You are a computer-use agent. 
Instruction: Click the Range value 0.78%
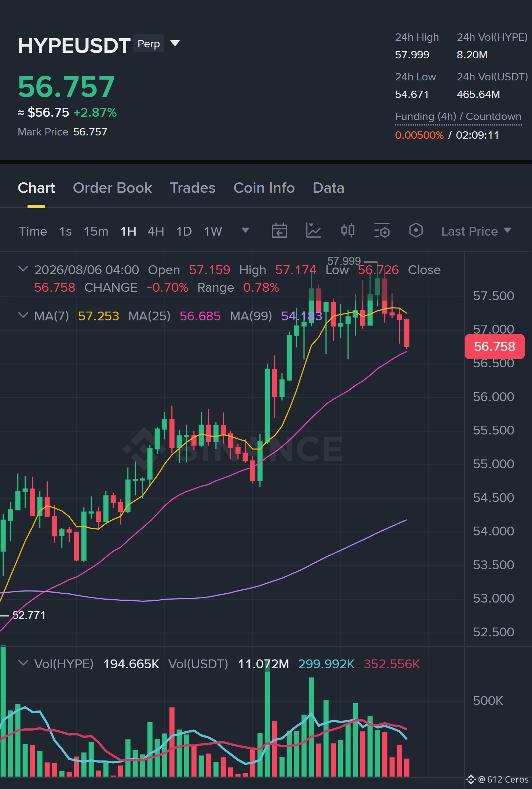pos(261,287)
